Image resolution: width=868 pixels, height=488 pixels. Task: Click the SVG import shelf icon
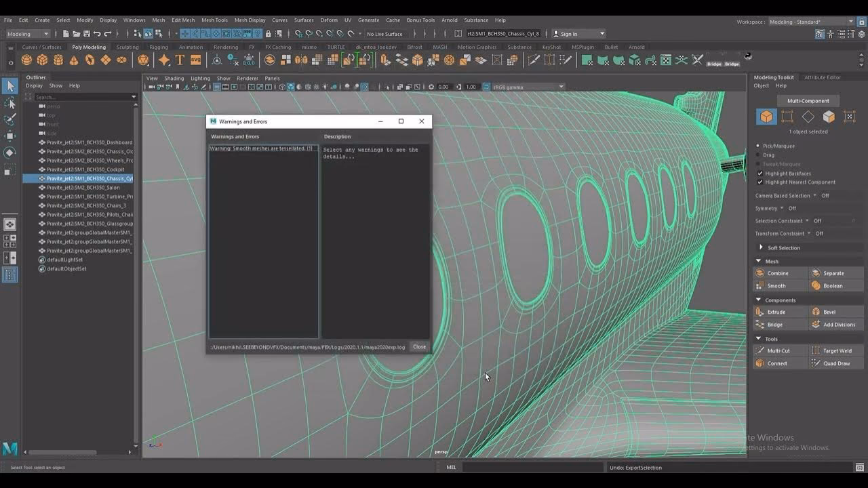click(x=195, y=60)
